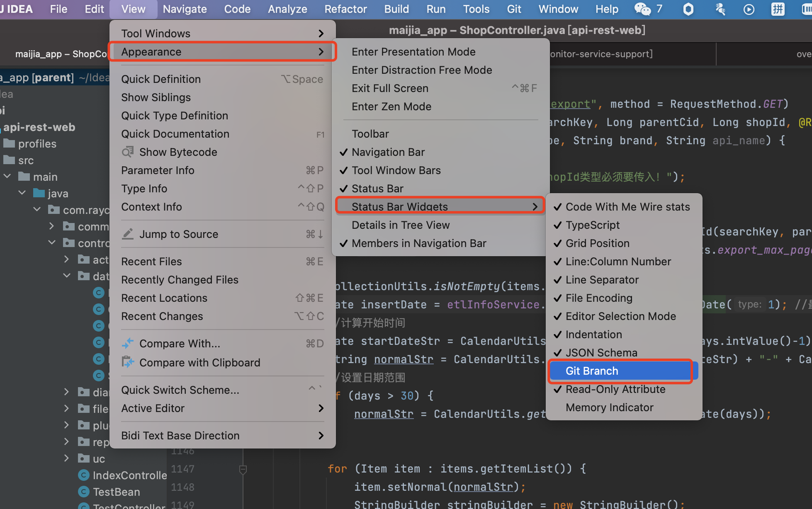Toggle Navigation Bar visibility
Image resolution: width=812 pixels, height=509 pixels.
[388, 152]
